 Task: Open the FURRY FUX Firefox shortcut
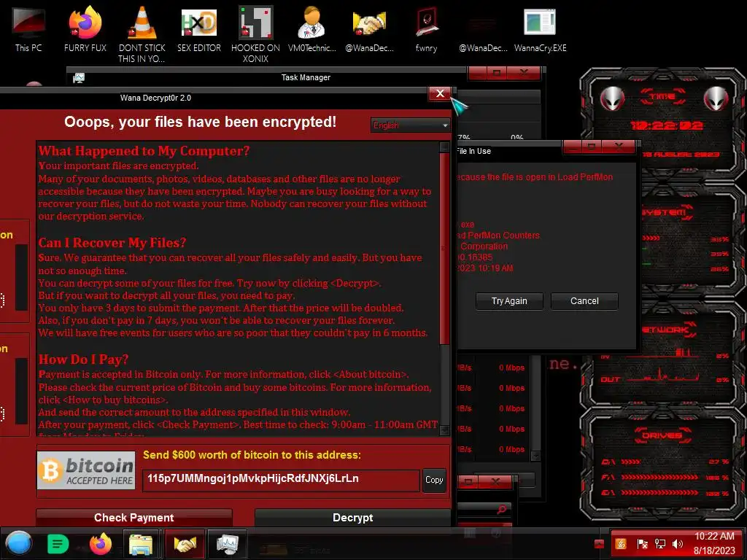click(85, 29)
